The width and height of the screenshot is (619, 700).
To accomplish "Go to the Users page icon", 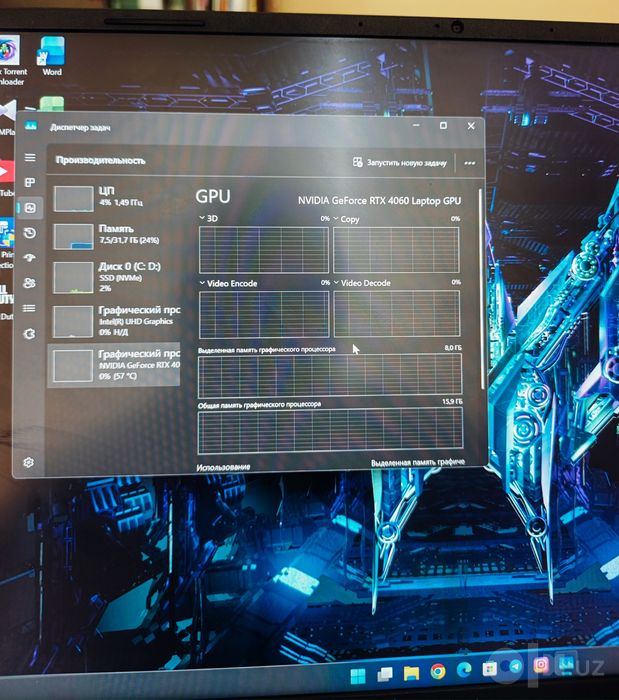I will pyautogui.click(x=29, y=283).
